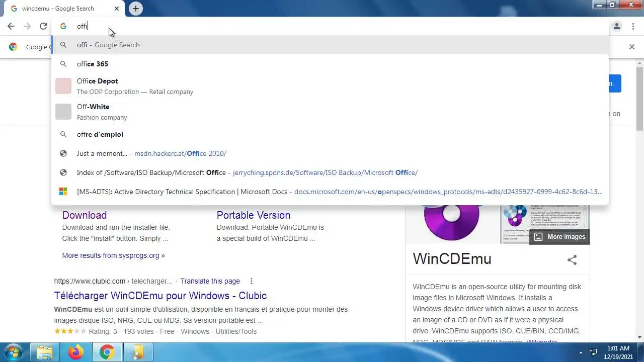Click the https://www.clubic.com result URL
The width and height of the screenshot is (644, 362).
(x=113, y=281)
